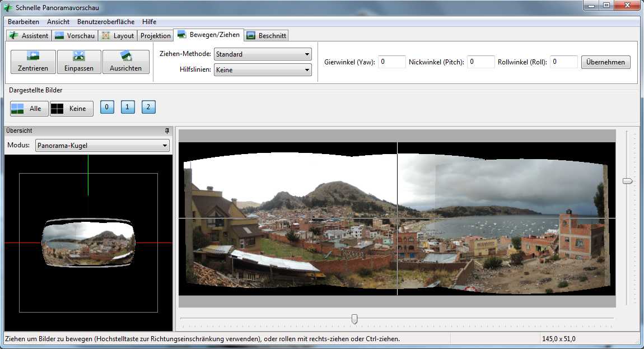Viewport: 644px width, 349px height.
Task: Open the Benutzeroberfläche menu
Action: point(105,21)
